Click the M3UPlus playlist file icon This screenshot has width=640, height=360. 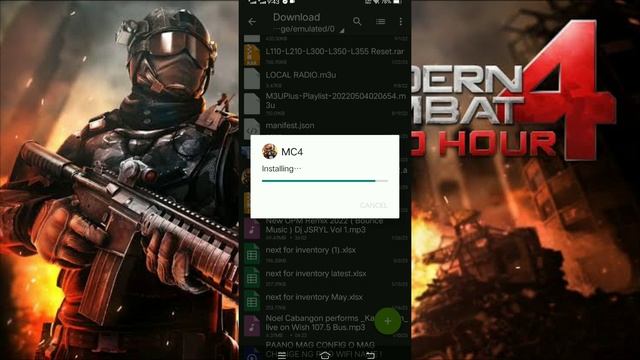[252, 103]
